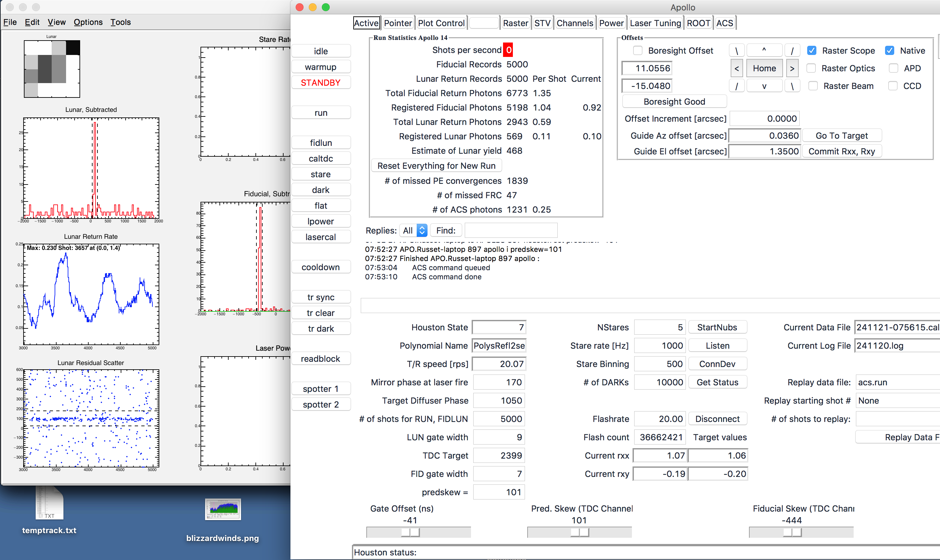Click the Lunar grayscale grid image
Viewport: 940px width, 560px height.
pyautogui.click(x=52, y=69)
